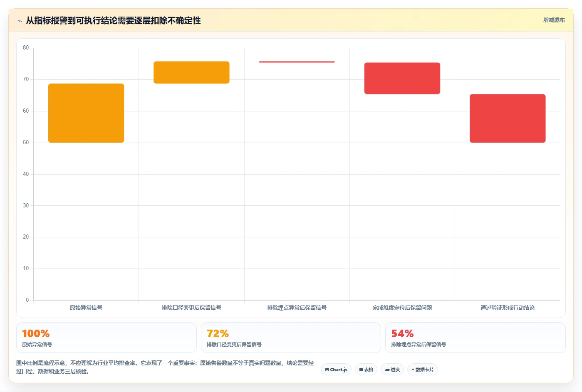Click the y-axis tick value 80
Viewport: 582px width, 392px height.
click(x=26, y=48)
